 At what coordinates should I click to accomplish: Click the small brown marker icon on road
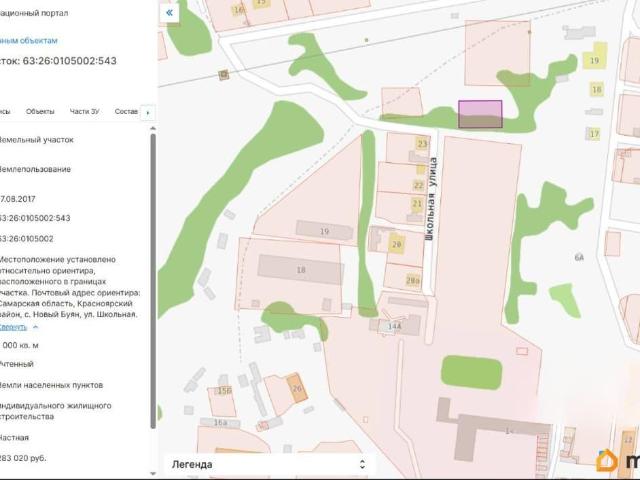tap(223, 75)
